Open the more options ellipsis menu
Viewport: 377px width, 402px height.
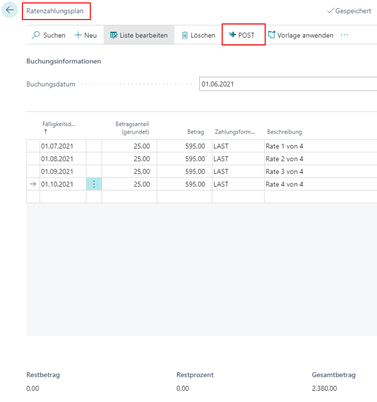[344, 35]
